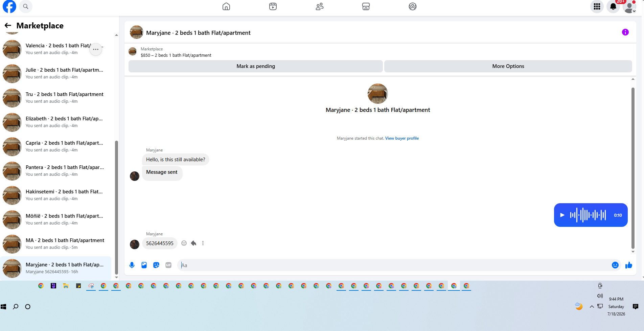Open the Julie conversation

coord(56,74)
